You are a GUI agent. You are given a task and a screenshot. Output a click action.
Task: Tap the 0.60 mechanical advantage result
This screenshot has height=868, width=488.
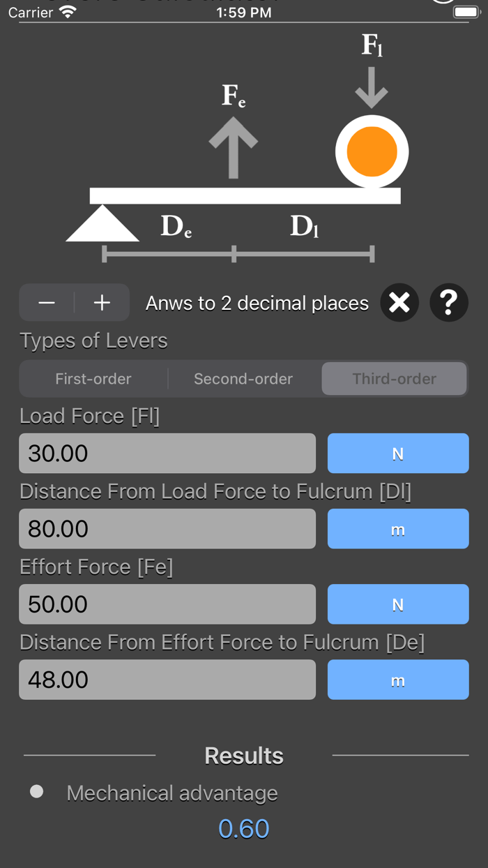(x=244, y=828)
